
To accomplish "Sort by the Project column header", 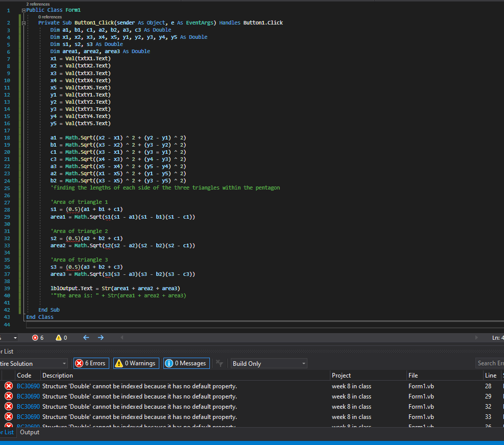I will tap(341, 376).
